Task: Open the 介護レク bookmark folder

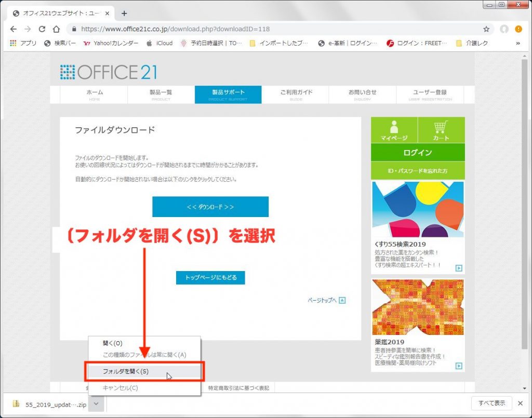Action: pyautogui.click(x=472, y=43)
